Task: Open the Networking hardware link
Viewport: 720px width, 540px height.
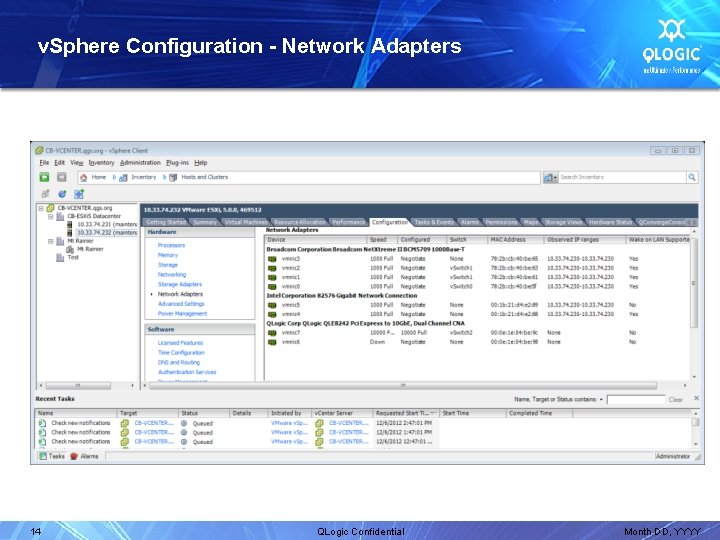Action: click(172, 275)
